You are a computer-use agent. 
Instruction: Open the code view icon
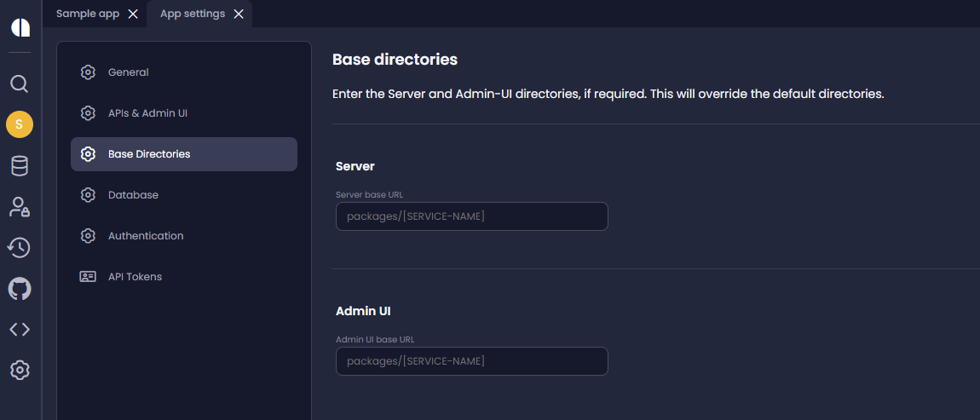coord(20,330)
